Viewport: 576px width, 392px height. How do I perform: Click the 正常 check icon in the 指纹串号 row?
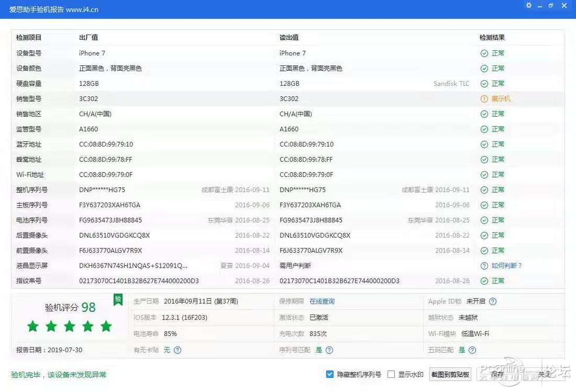[x=485, y=281]
